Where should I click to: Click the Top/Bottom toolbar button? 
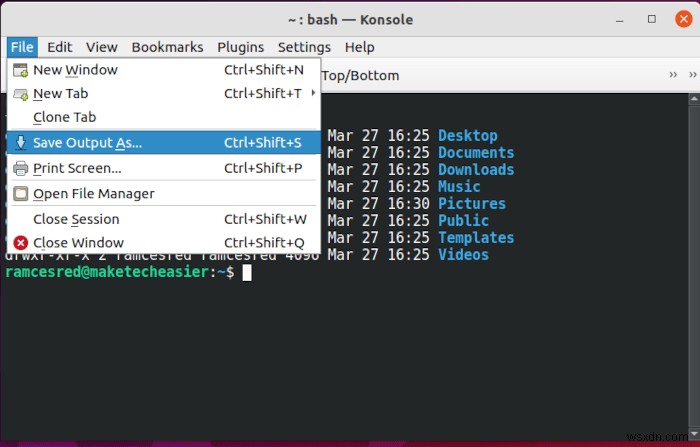coord(360,75)
